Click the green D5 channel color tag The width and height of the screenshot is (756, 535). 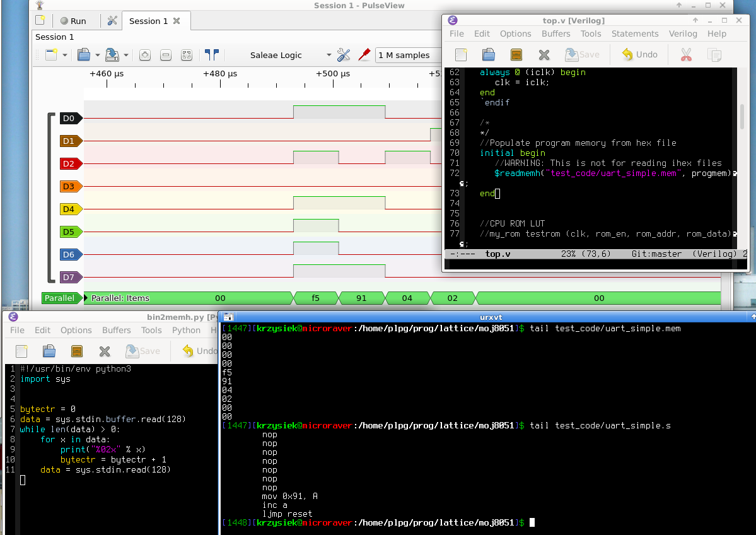[x=69, y=232]
